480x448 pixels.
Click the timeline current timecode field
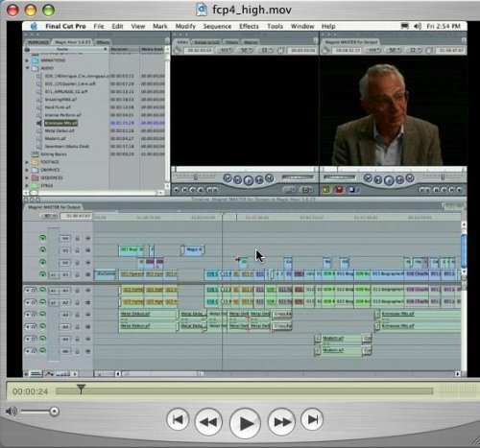[76, 216]
